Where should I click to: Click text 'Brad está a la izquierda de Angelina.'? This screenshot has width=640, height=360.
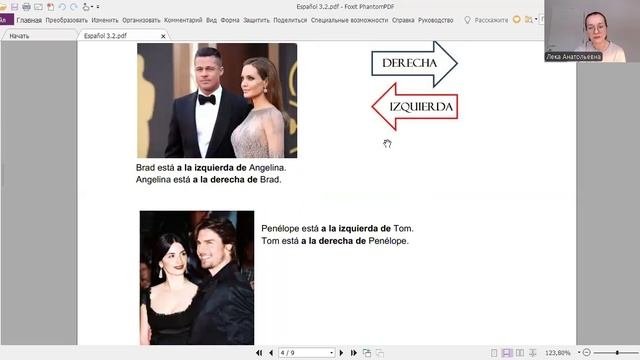(x=211, y=168)
